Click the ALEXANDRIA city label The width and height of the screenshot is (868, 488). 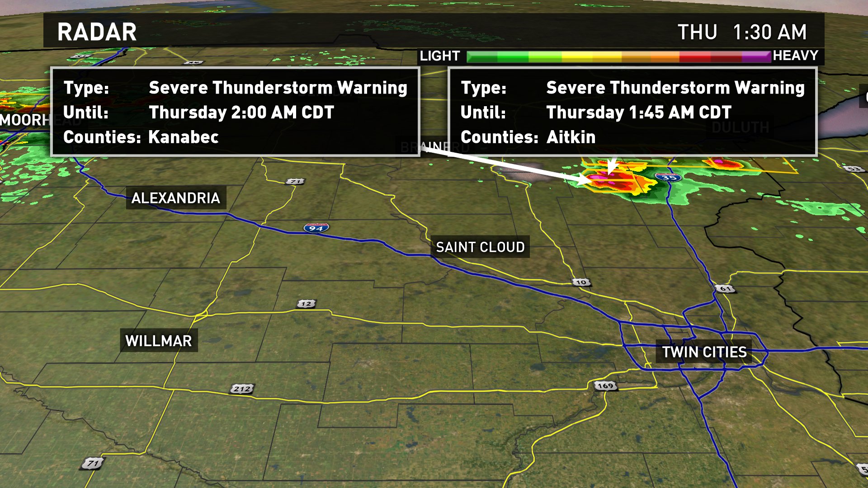coord(177,197)
